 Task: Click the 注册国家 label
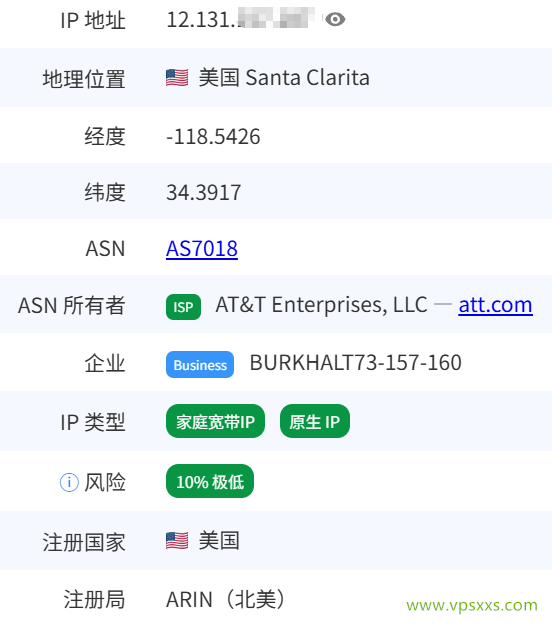[x=84, y=542]
